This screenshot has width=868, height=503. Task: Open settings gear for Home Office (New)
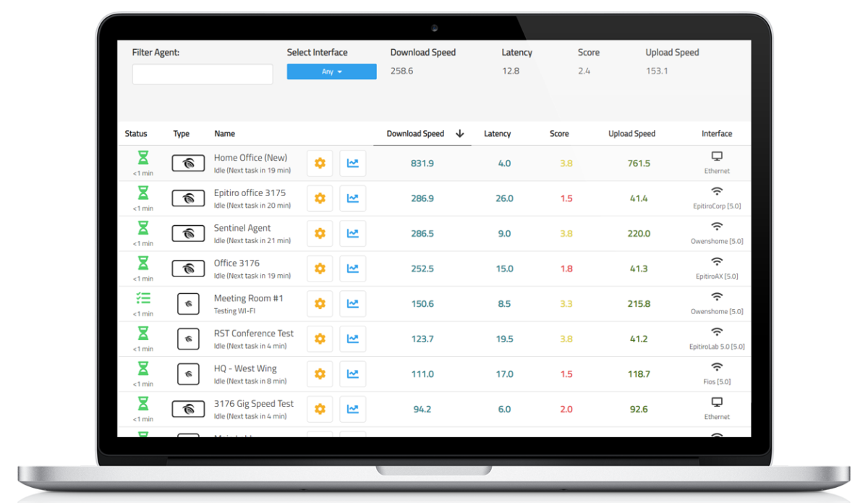pos(319,163)
